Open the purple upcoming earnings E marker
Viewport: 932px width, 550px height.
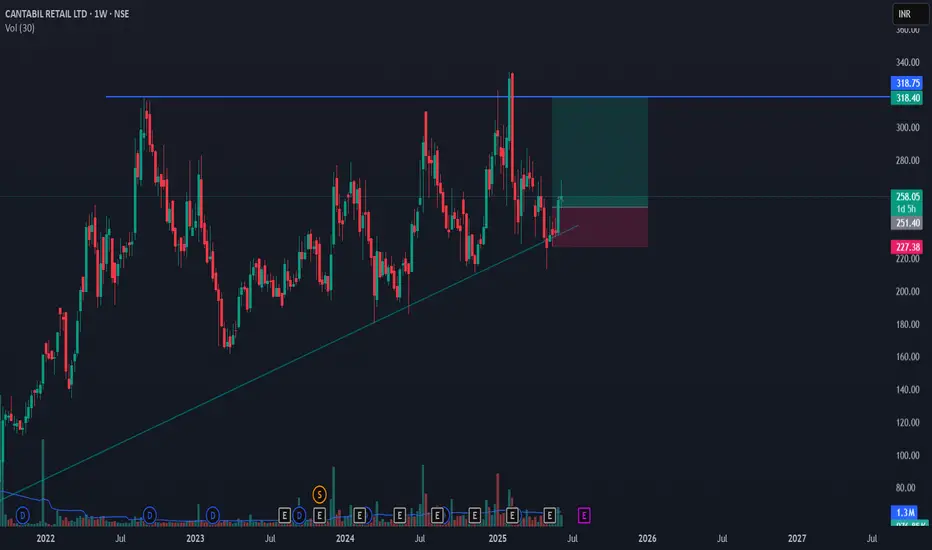tap(584, 516)
